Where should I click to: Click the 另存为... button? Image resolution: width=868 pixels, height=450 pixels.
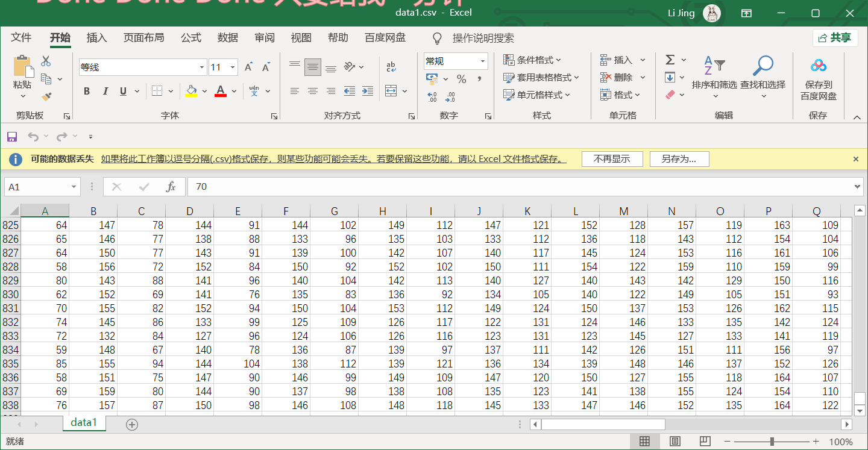[x=679, y=159]
